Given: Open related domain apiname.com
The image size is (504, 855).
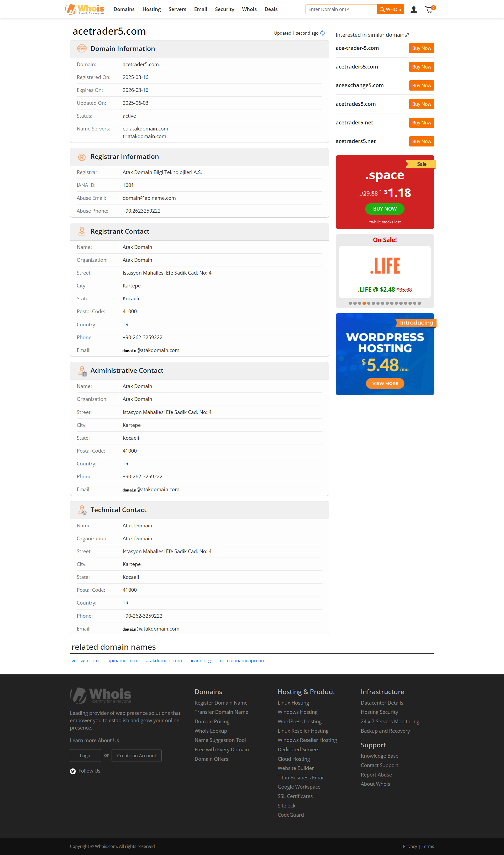Looking at the screenshot, I should coord(122,660).
